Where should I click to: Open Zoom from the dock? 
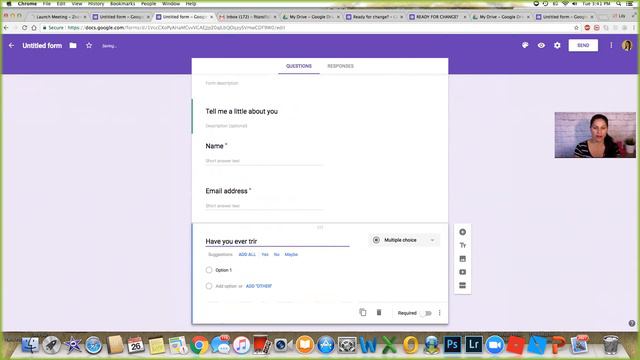tap(495, 345)
